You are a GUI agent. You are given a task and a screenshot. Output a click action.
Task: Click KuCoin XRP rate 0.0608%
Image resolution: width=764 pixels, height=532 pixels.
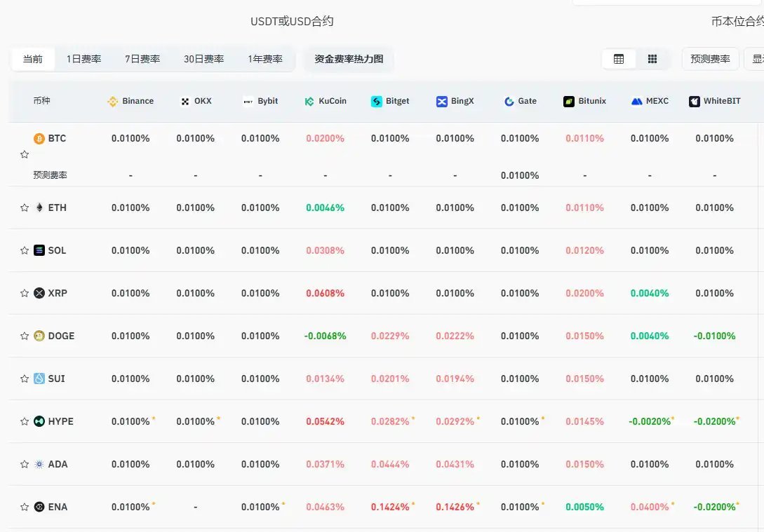(x=325, y=293)
